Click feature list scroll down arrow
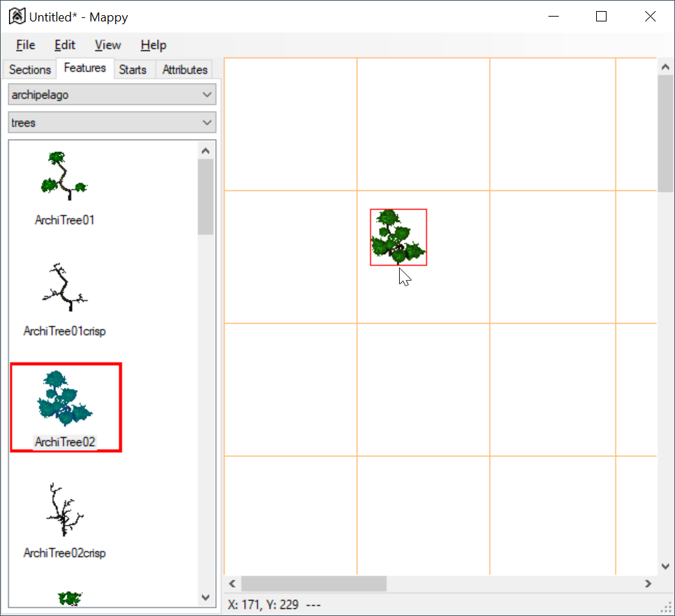 pos(205,597)
